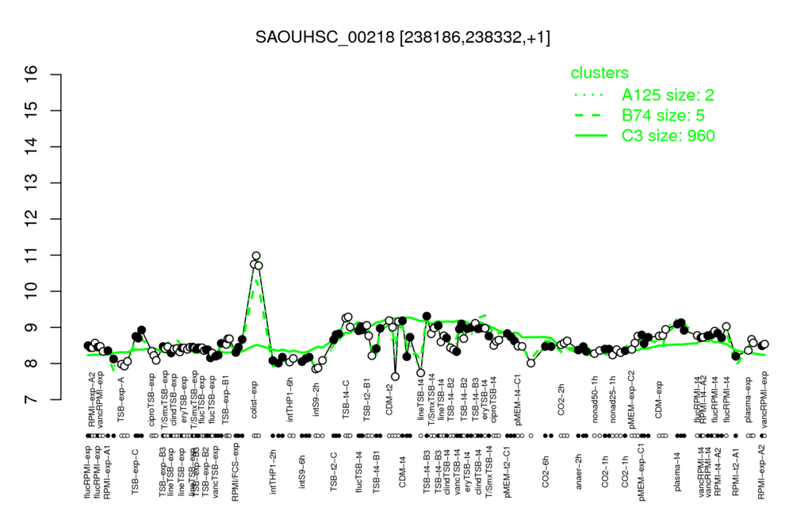Click the 'anaer-2h' x-axis label
This screenshot has width=812, height=508.
click(x=578, y=471)
